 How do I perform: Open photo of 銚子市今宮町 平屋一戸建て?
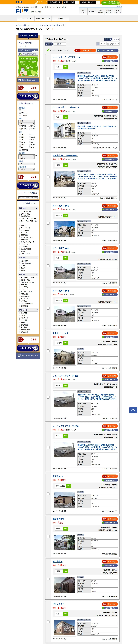pyautogui.click(x=64, y=179)
